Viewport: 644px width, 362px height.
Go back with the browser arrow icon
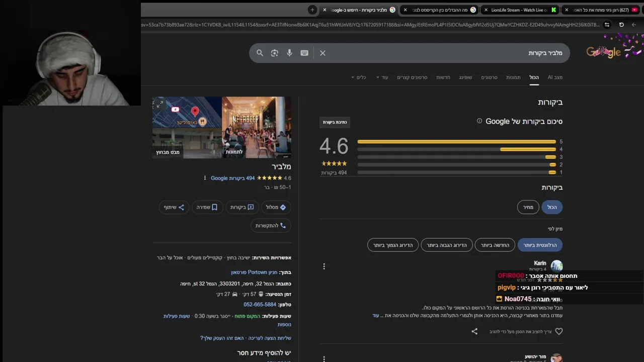tap(634, 25)
